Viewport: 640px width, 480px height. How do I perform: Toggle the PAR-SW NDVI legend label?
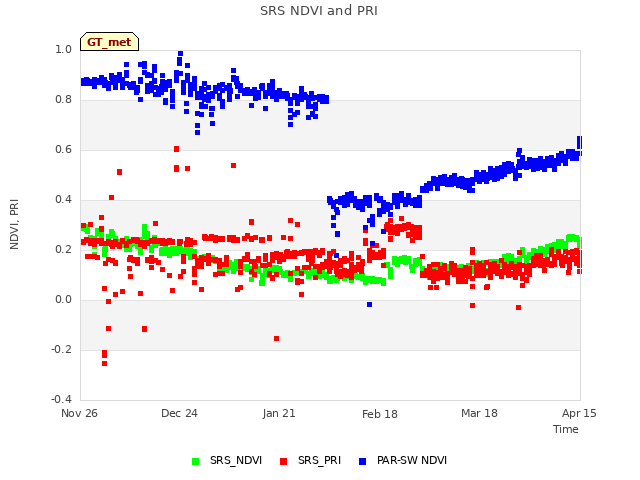tap(412, 460)
